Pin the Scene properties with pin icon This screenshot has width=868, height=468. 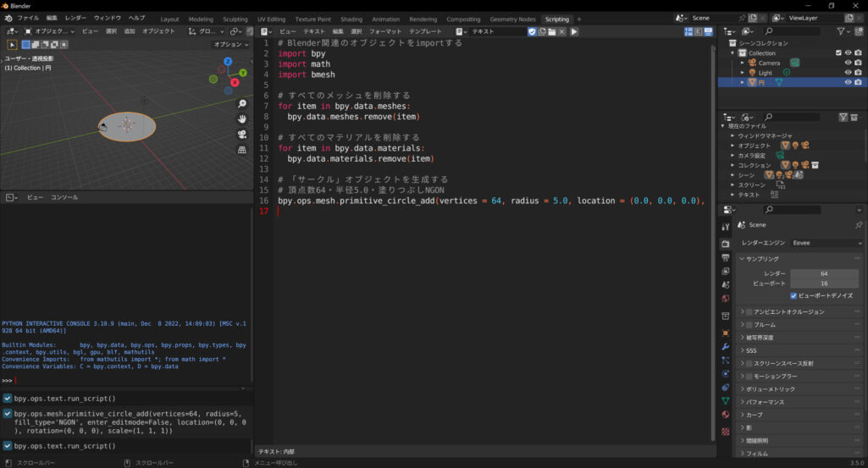point(859,224)
